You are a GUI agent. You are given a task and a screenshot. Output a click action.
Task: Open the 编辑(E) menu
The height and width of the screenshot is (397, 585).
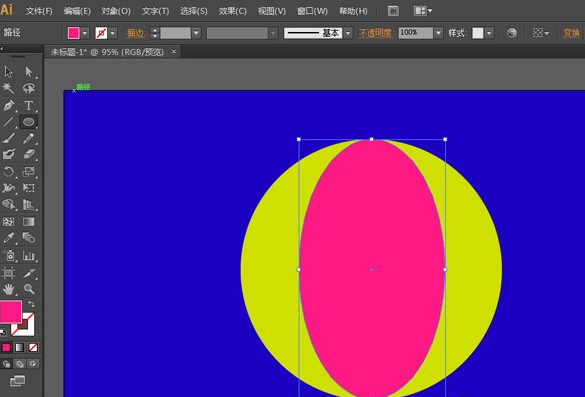click(x=77, y=11)
